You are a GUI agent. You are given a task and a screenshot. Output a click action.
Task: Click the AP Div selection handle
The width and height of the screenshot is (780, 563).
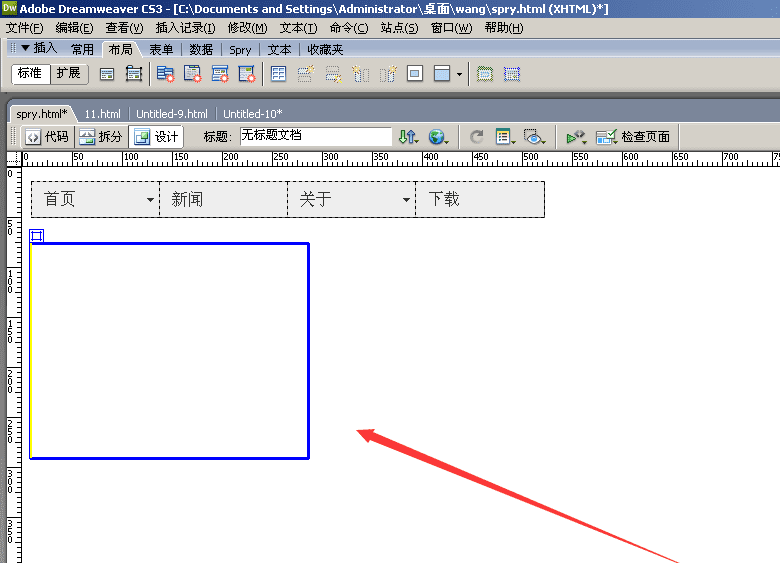point(36,235)
